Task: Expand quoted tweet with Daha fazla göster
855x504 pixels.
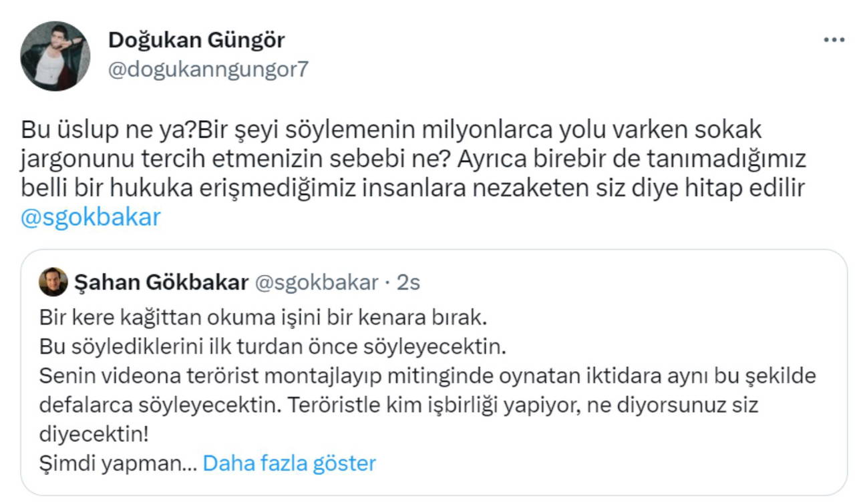Action: point(289,463)
